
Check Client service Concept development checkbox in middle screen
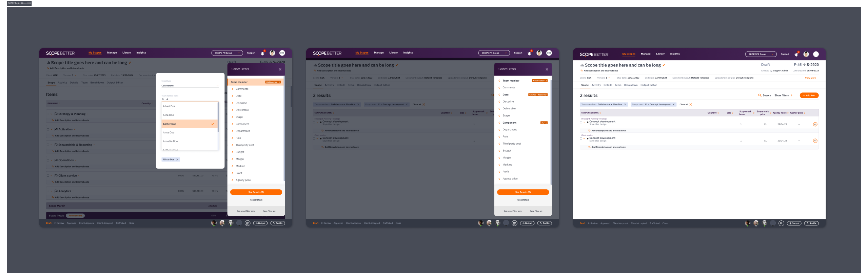pos(314,139)
